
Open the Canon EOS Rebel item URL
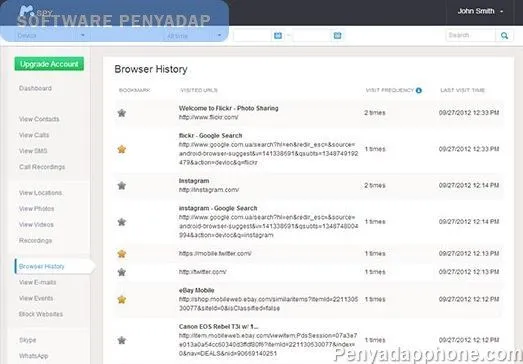point(268,345)
